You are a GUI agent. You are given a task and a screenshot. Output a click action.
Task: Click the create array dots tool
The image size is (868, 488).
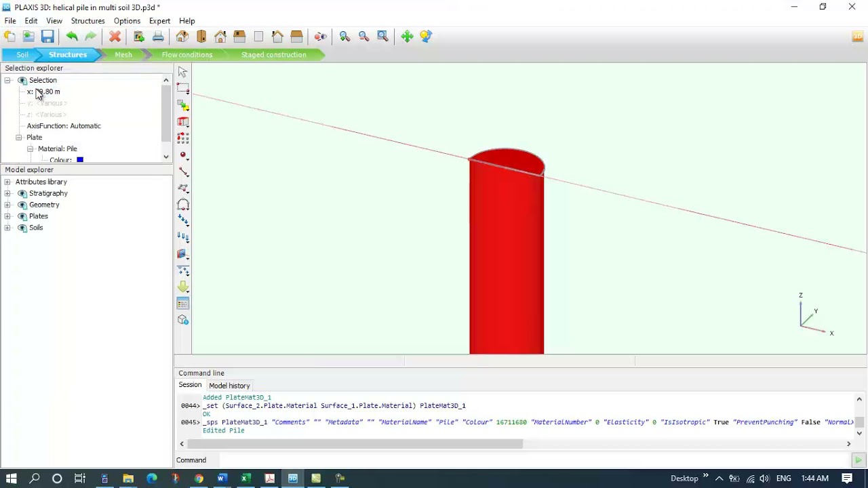coord(182,138)
